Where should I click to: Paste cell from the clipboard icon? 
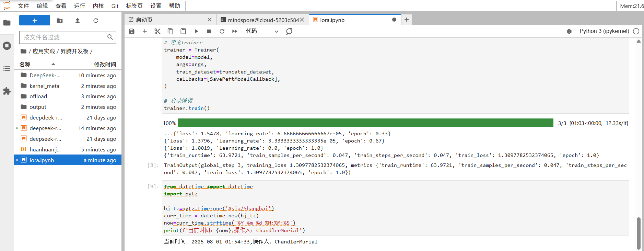(183, 31)
